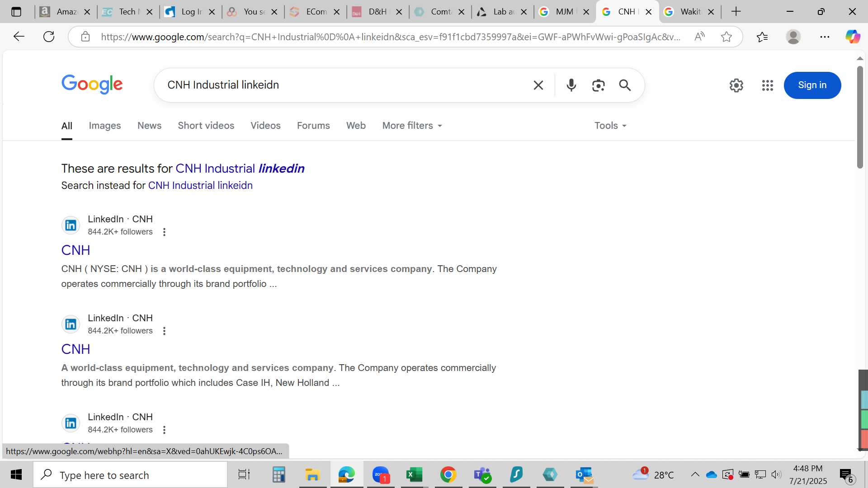Switch to the Web tab
This screenshot has height=488, width=868.
point(356,126)
